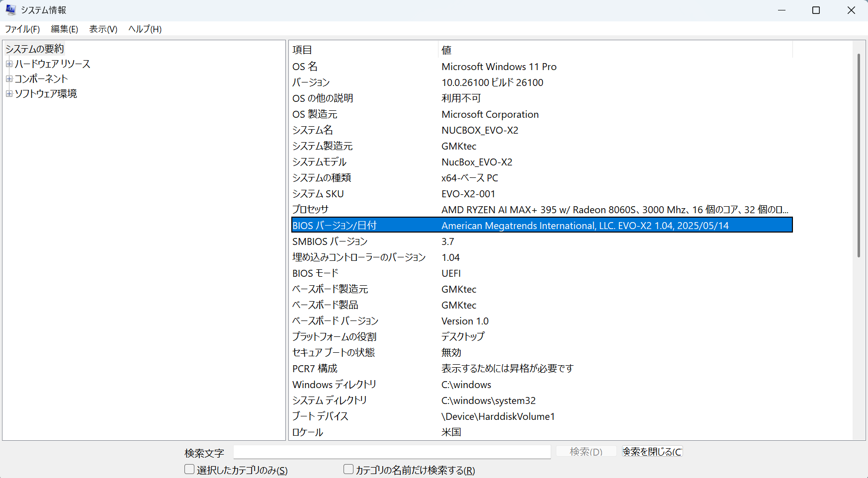The width and height of the screenshot is (868, 478).
Task: Enable カテゴリの名前だけ検索する checkbox
Action: tap(348, 470)
